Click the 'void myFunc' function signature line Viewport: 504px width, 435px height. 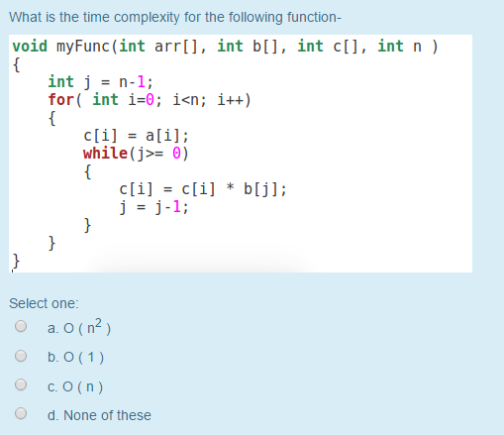(225, 46)
